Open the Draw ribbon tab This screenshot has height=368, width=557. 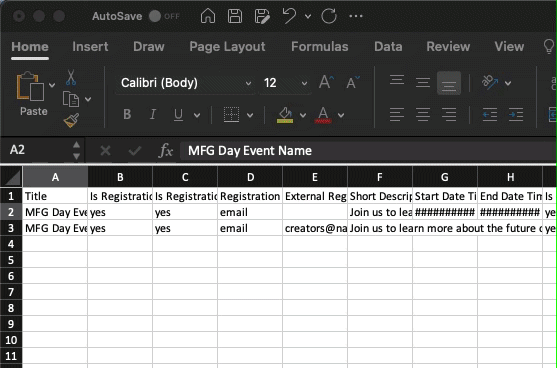tap(149, 47)
